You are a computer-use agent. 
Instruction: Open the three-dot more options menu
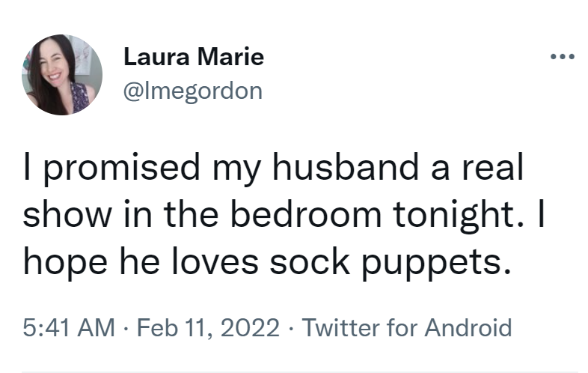pyautogui.click(x=561, y=57)
